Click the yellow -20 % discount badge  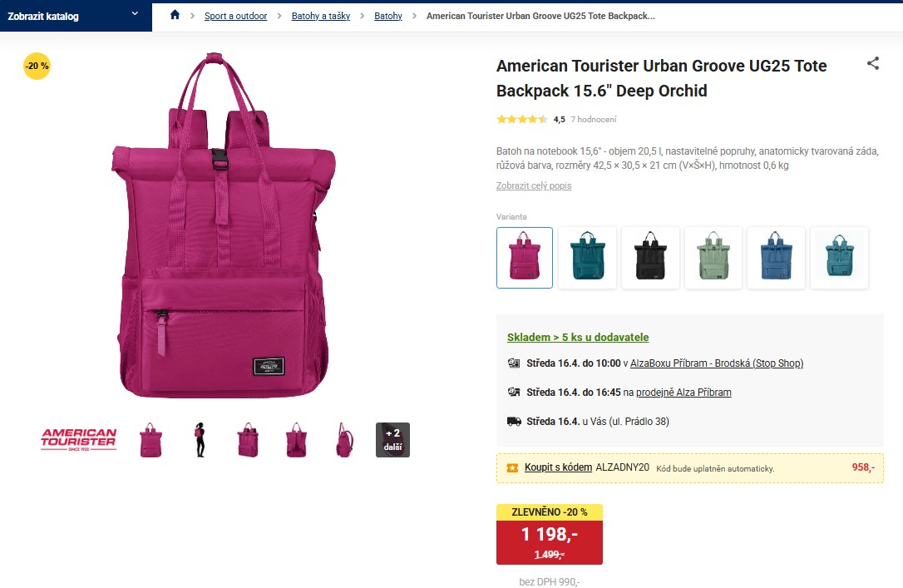click(x=37, y=67)
